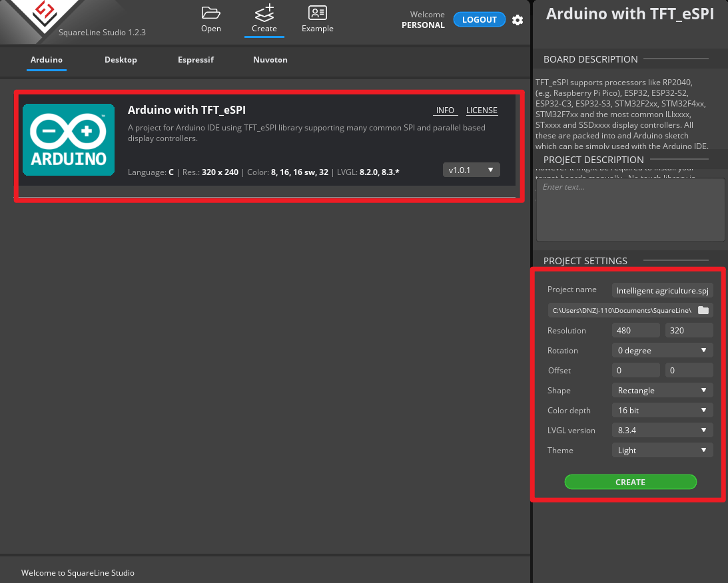Click the Resolution label
Screen dimensions: 728x583
[566, 331]
